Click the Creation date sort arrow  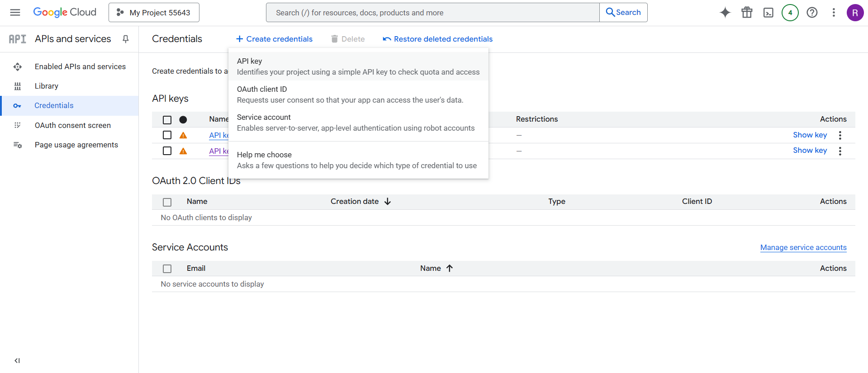388,201
